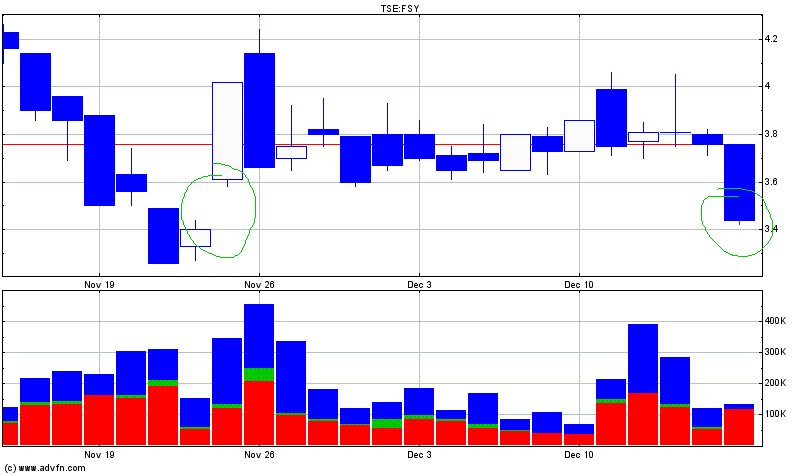Screen dimensions: 800x475
Task: Click Dec 10 date under the volume chart
Action: pyautogui.click(x=579, y=455)
